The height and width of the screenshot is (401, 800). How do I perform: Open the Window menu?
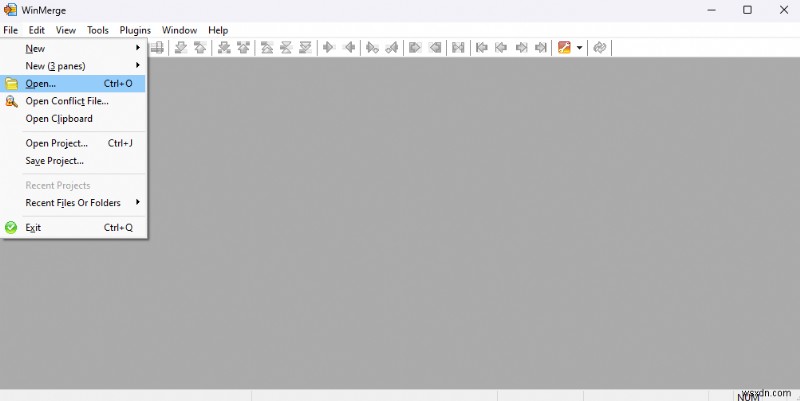[180, 30]
